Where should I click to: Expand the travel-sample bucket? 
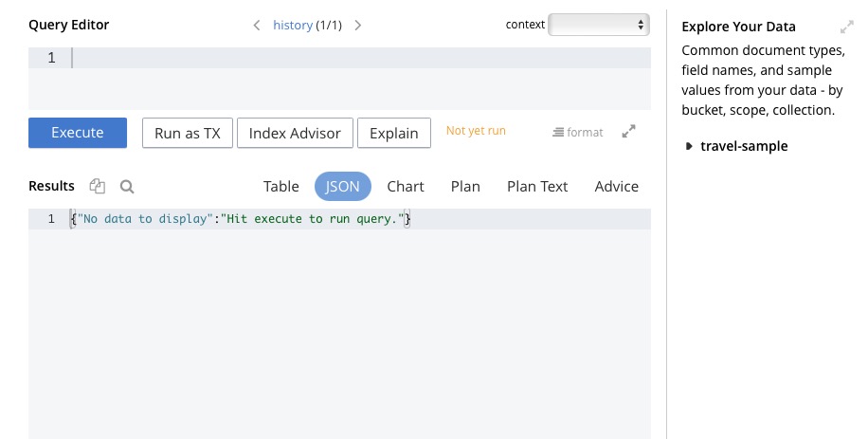click(x=689, y=146)
